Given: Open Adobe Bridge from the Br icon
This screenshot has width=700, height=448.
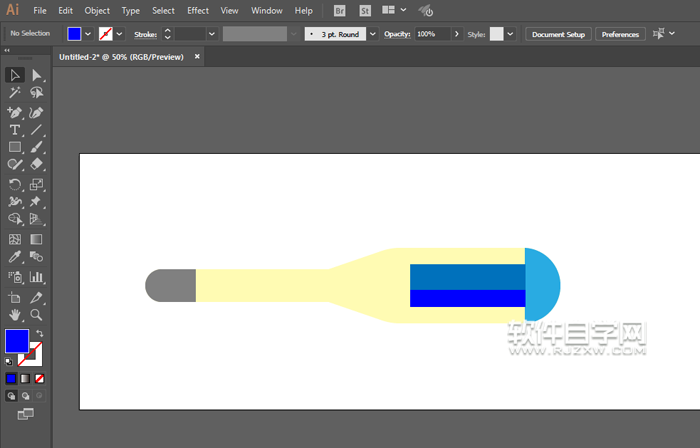Looking at the screenshot, I should [340, 11].
